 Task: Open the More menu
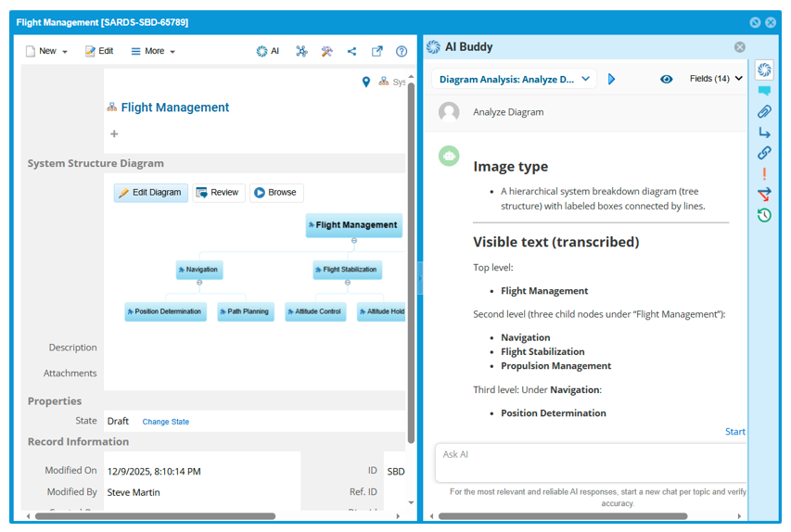click(x=153, y=51)
